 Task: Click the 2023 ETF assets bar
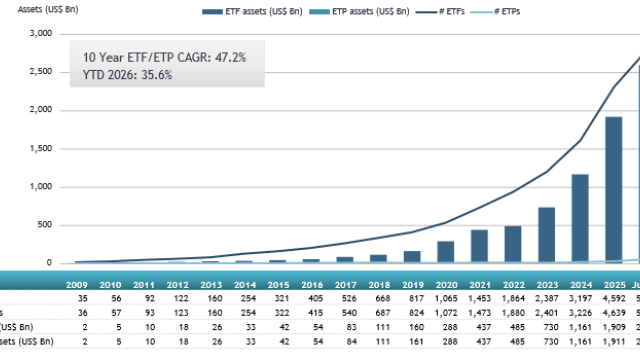click(547, 235)
